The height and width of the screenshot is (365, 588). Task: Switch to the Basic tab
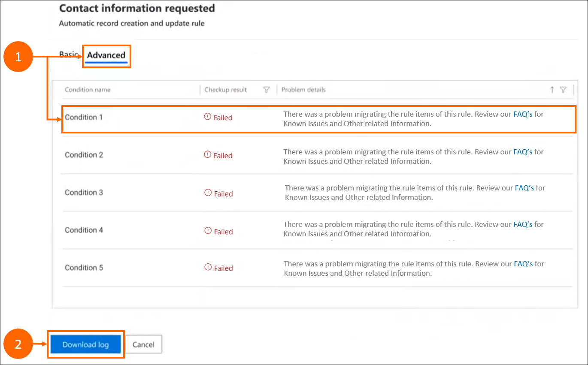coord(69,55)
